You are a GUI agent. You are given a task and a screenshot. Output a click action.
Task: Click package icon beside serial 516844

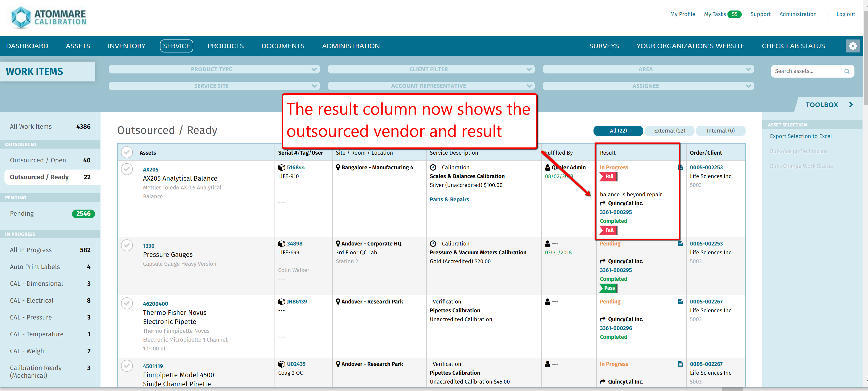click(x=281, y=167)
